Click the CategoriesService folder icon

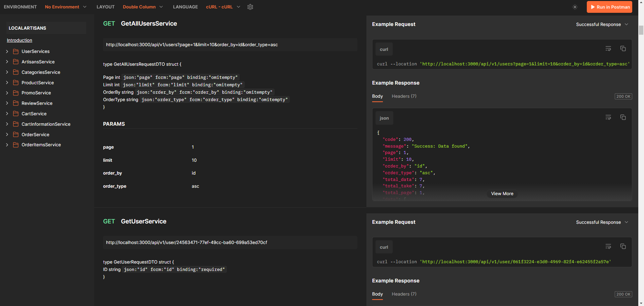click(x=16, y=72)
